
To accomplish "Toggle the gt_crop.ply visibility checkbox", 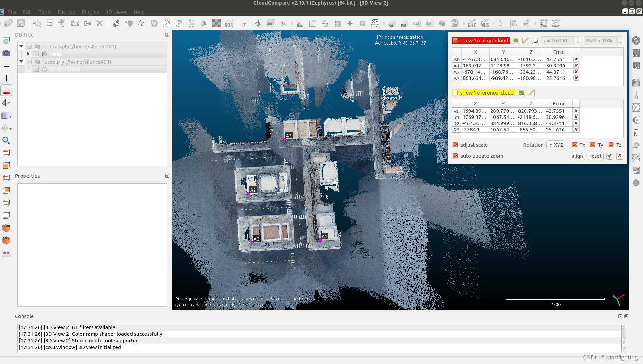I will coord(30,46).
